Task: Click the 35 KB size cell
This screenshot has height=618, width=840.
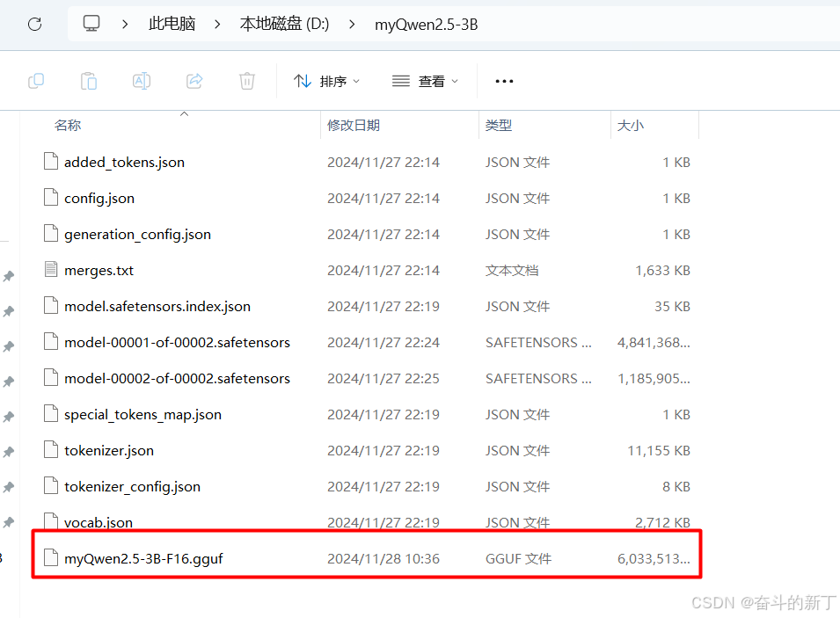Action: point(672,306)
